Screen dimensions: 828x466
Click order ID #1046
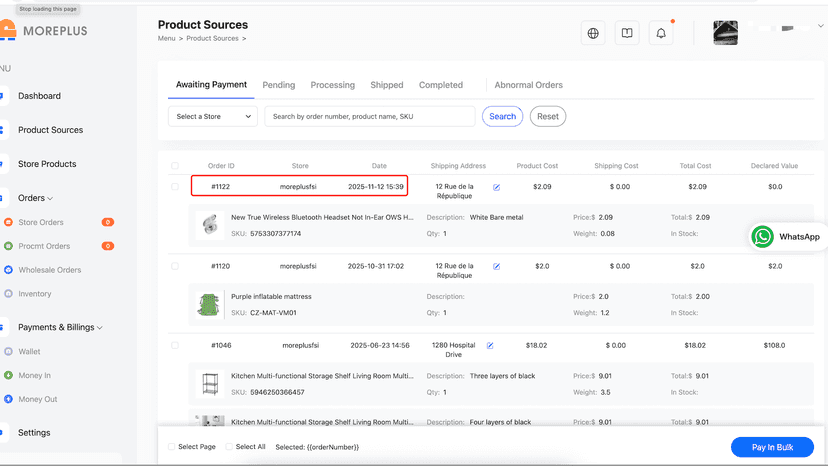[221, 346]
